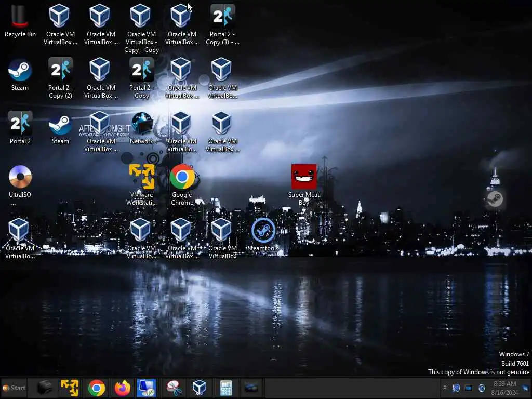Open VirtualBox from the taskbar

pos(199,388)
